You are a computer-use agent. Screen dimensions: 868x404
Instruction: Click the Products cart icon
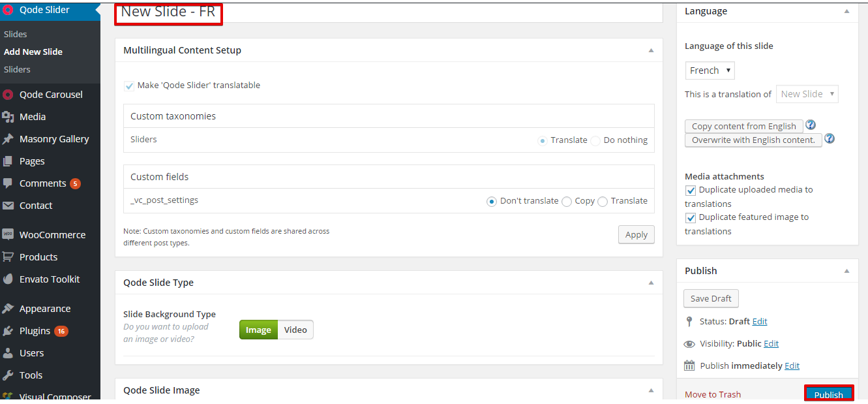point(8,256)
